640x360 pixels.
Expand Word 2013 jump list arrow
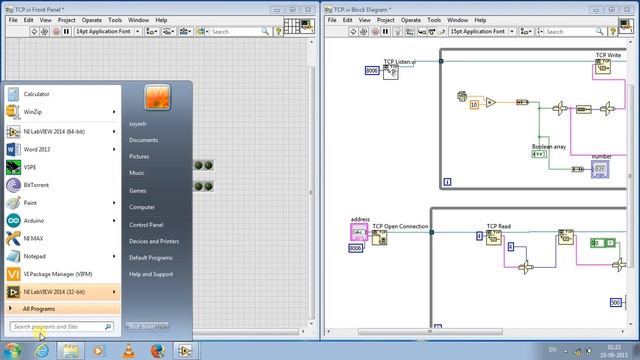pos(114,149)
